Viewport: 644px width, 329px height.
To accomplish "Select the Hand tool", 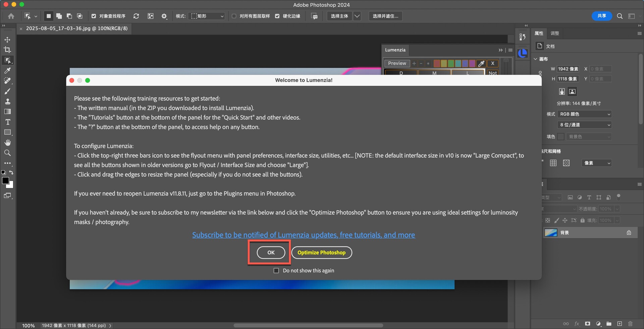I will click(x=7, y=143).
